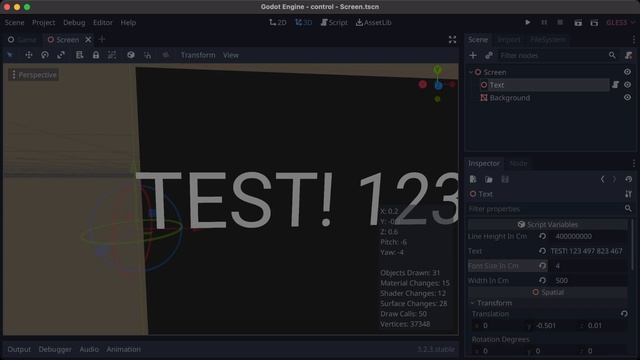The height and width of the screenshot is (360, 640).
Task: Reset the Text script variable
Action: coord(542,251)
